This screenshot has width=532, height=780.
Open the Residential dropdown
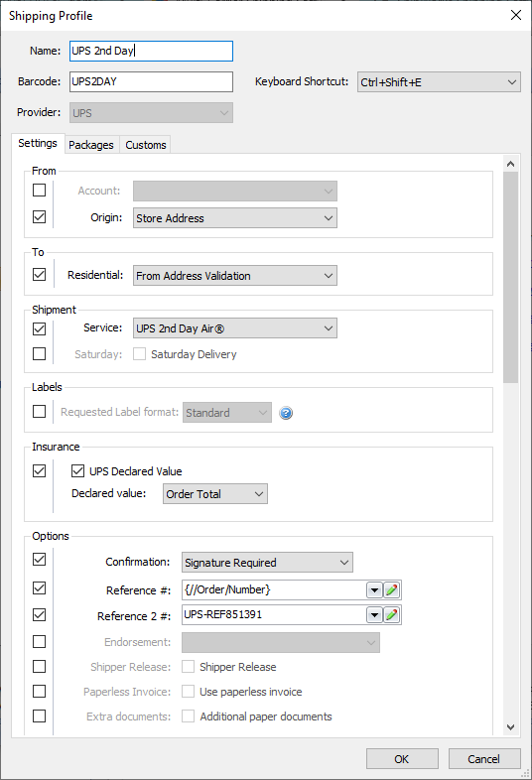pyautogui.click(x=235, y=276)
